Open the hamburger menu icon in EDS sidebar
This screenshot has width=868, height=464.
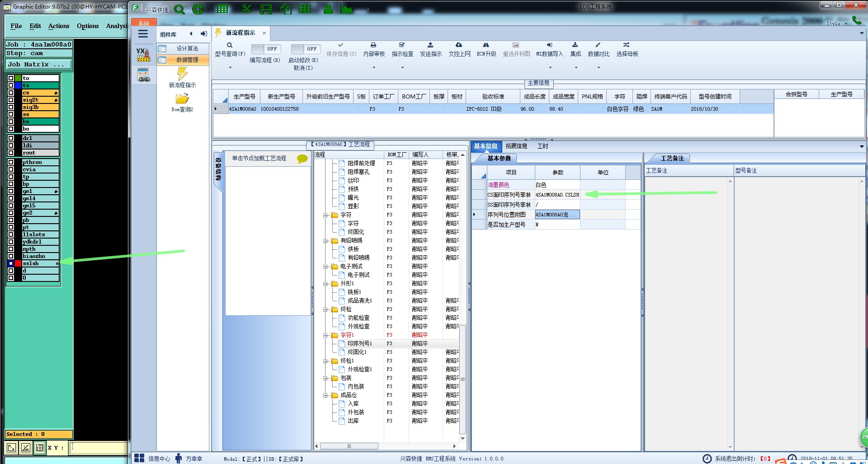point(143,34)
